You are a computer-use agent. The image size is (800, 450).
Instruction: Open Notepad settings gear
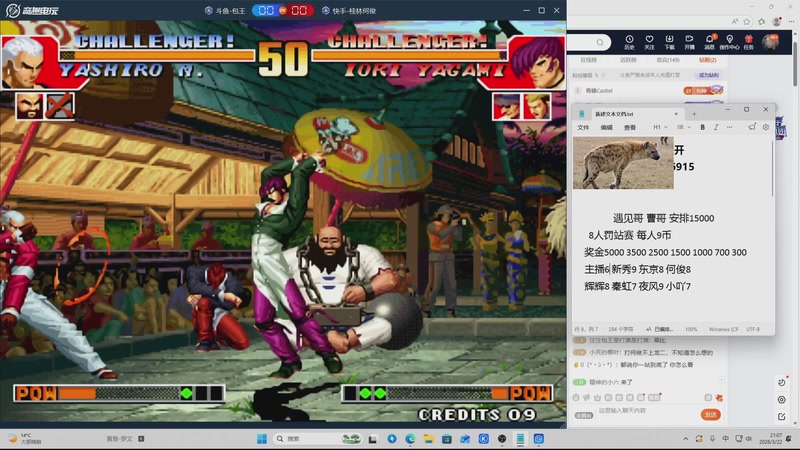pyautogui.click(x=766, y=127)
